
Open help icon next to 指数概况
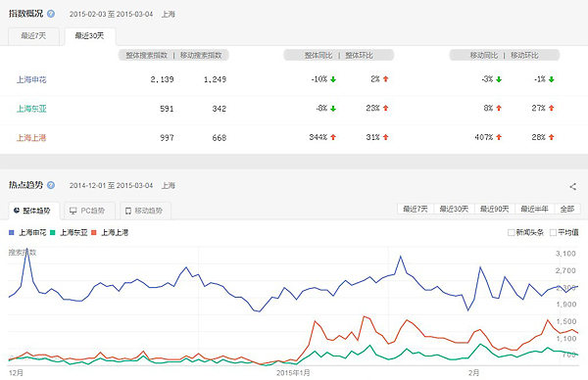point(51,14)
